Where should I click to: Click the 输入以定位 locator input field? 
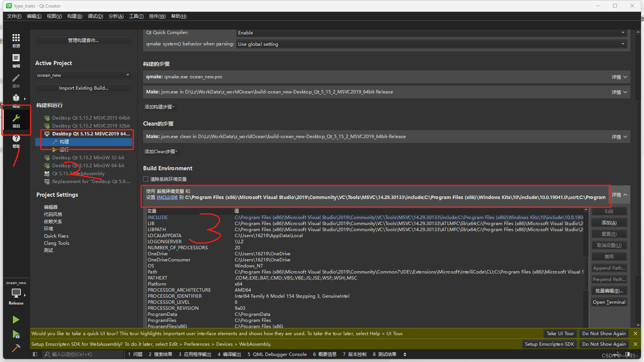83,354
